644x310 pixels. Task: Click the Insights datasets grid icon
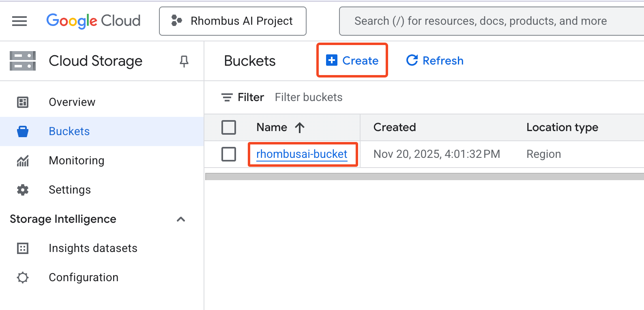tap(23, 248)
